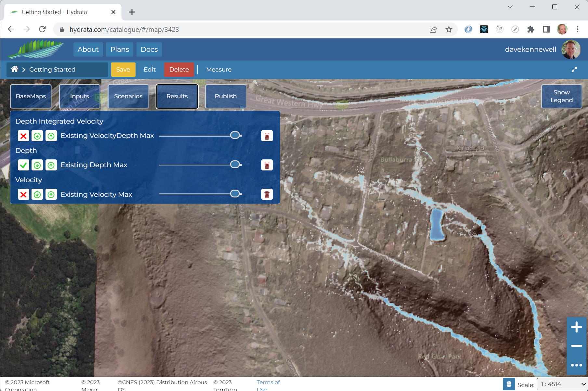
Task: Enable Existing VelocityDepth Max layer visibility
Action: (23, 136)
